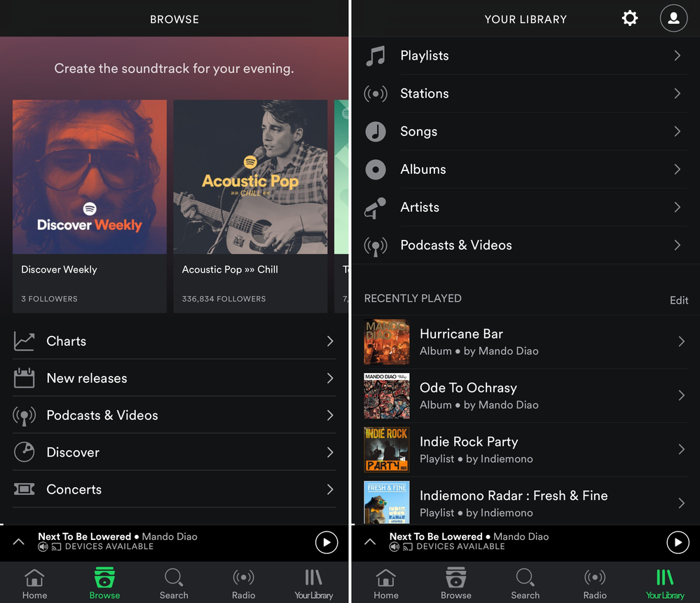
Task: Tap the "336,834 FOLLOWERS" text
Action: point(224,299)
